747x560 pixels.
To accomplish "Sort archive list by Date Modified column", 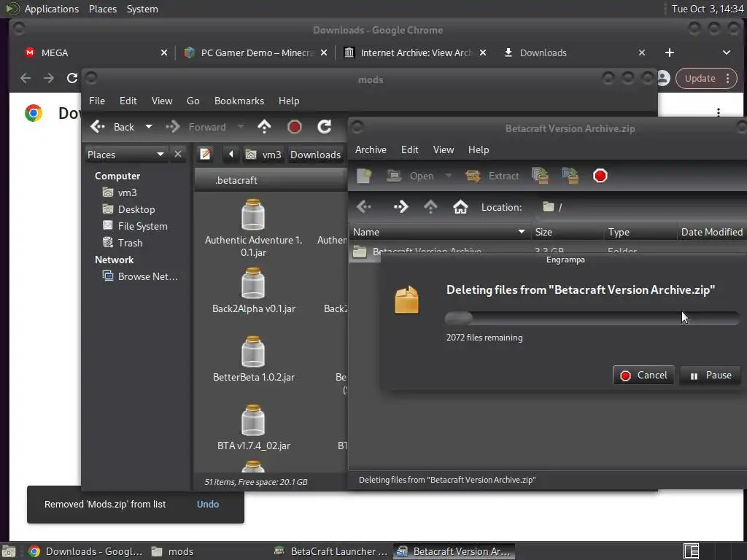I will coord(712,232).
